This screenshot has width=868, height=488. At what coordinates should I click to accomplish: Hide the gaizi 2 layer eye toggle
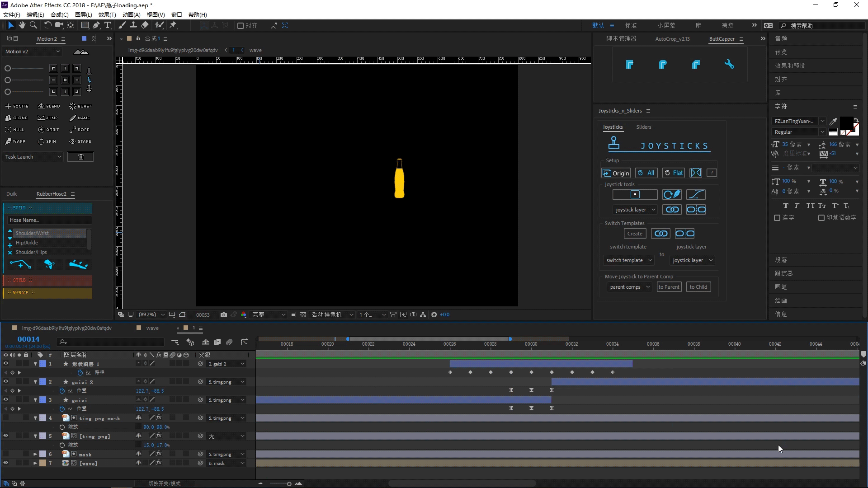pyautogui.click(x=6, y=382)
